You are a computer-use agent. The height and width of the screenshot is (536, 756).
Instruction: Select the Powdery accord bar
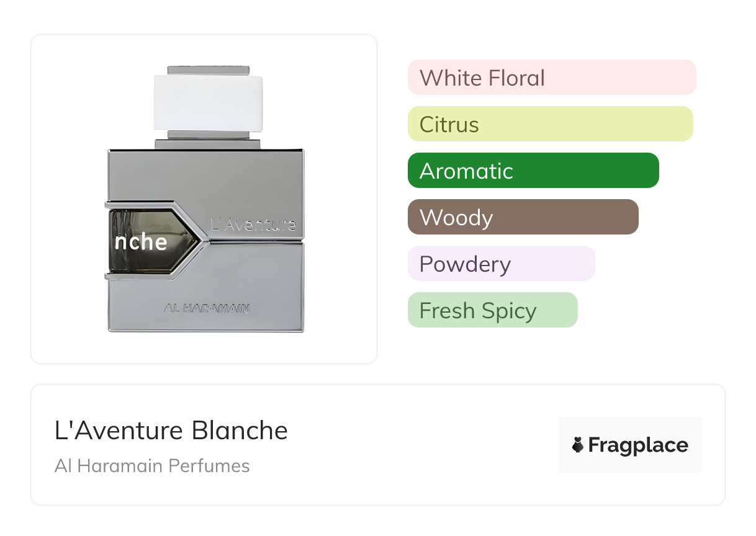click(x=501, y=264)
